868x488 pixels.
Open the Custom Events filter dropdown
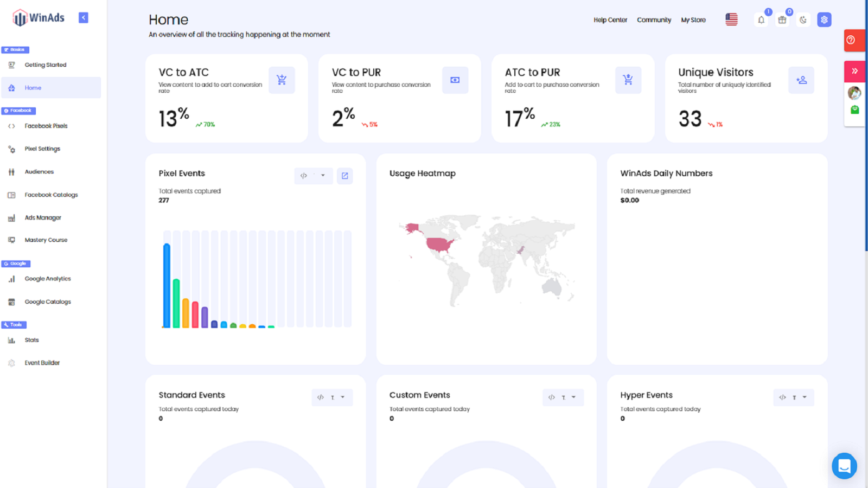(x=563, y=397)
